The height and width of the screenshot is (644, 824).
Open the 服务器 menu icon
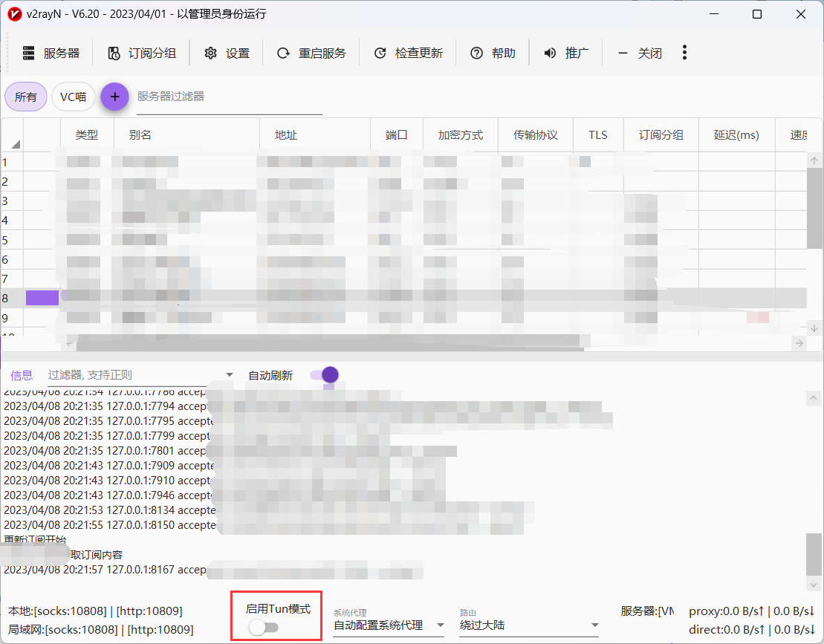pos(28,53)
